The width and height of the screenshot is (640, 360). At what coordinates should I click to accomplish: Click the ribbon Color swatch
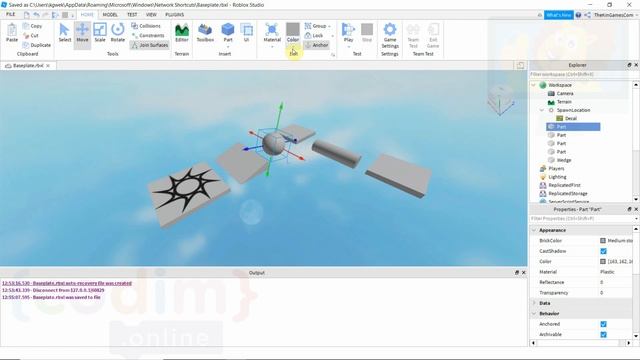coord(293,29)
